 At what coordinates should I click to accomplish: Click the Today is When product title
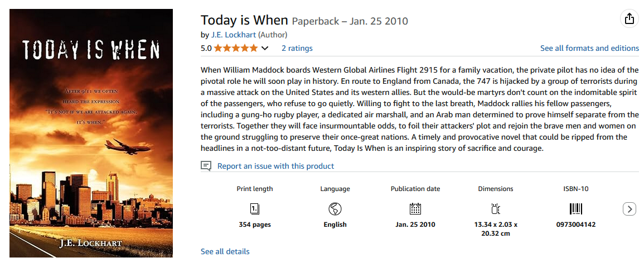click(x=244, y=21)
